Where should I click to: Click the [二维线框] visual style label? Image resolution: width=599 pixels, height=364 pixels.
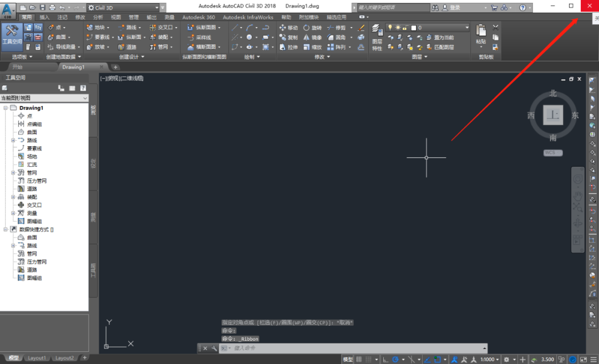click(x=132, y=78)
